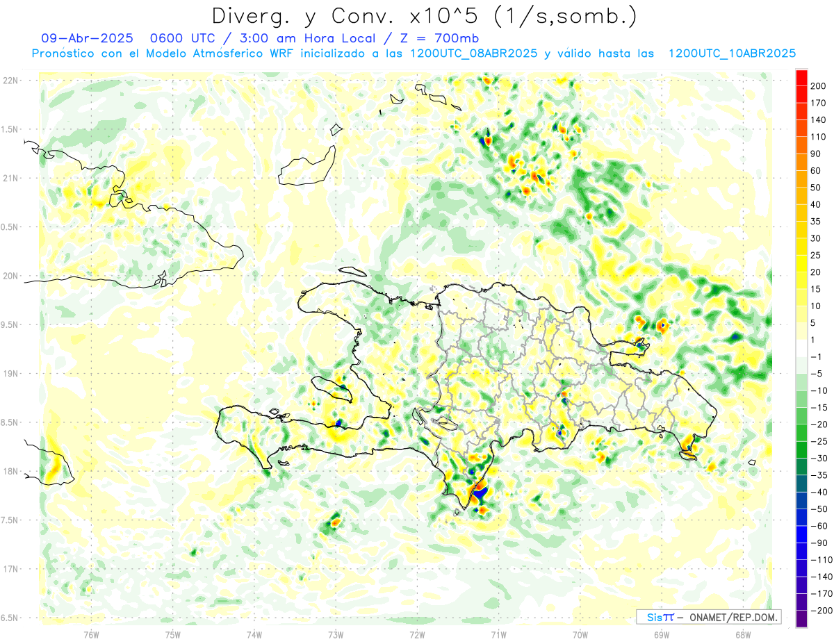Click the '70W' longitude label
The image size is (834, 644).
point(580,634)
